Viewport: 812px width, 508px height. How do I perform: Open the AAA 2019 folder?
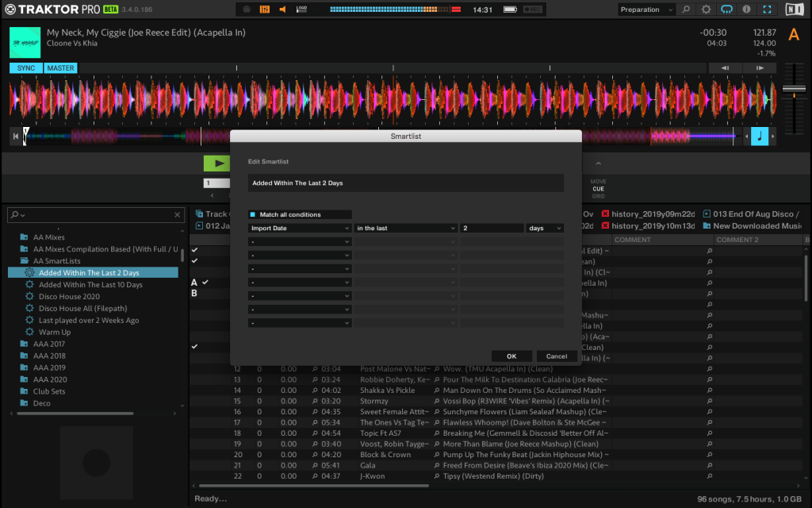(x=49, y=368)
